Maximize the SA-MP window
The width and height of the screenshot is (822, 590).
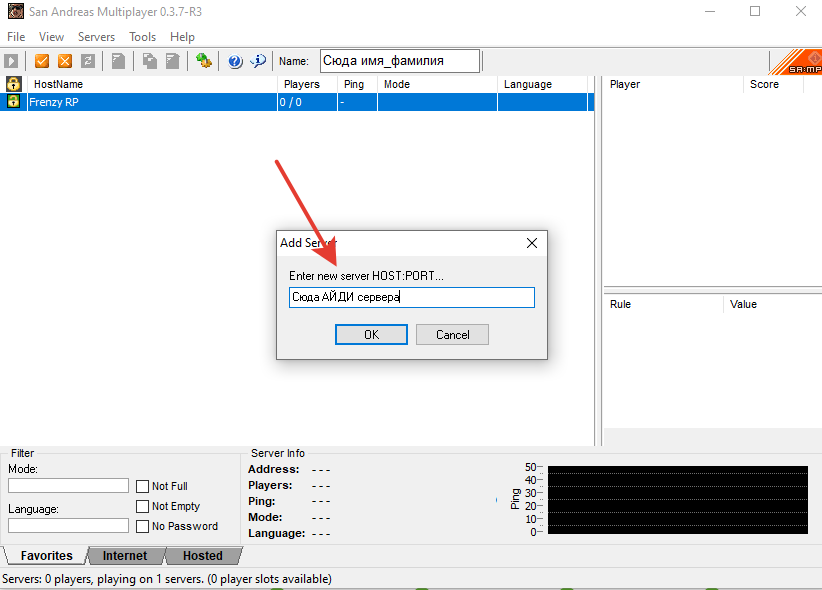755,11
